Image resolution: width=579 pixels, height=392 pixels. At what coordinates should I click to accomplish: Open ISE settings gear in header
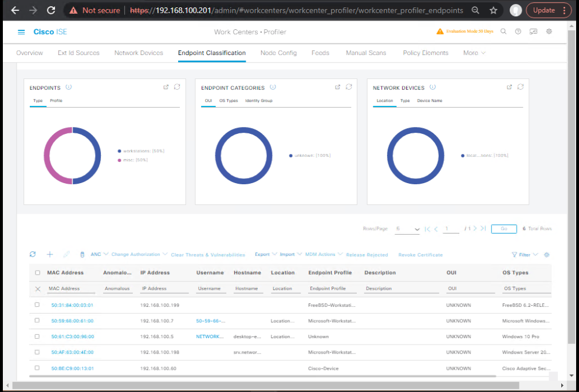549,31
